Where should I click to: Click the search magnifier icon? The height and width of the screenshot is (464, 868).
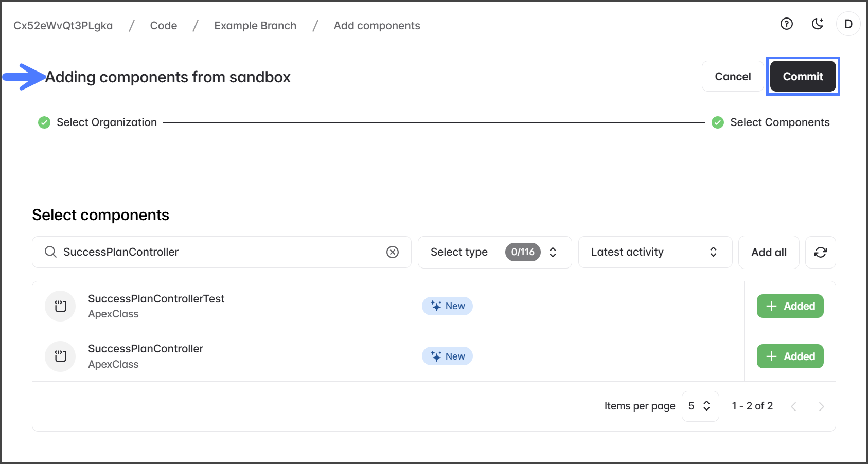coord(50,252)
